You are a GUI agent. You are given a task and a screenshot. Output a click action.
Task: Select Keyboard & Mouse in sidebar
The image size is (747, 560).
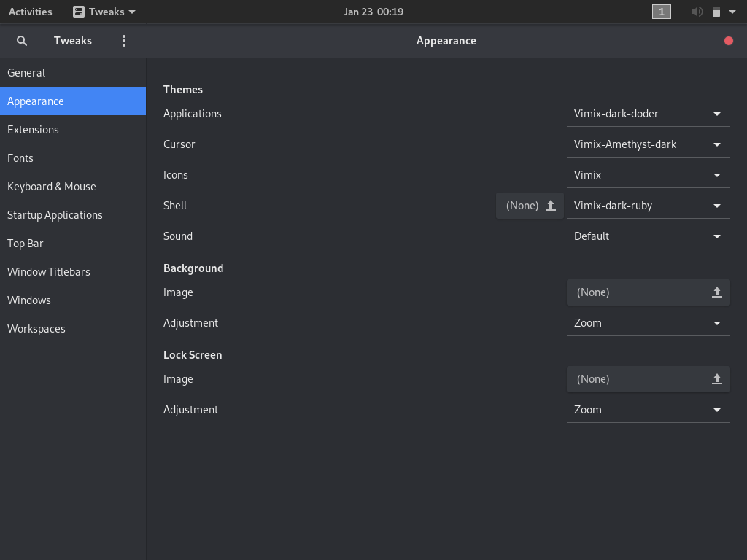(52, 187)
